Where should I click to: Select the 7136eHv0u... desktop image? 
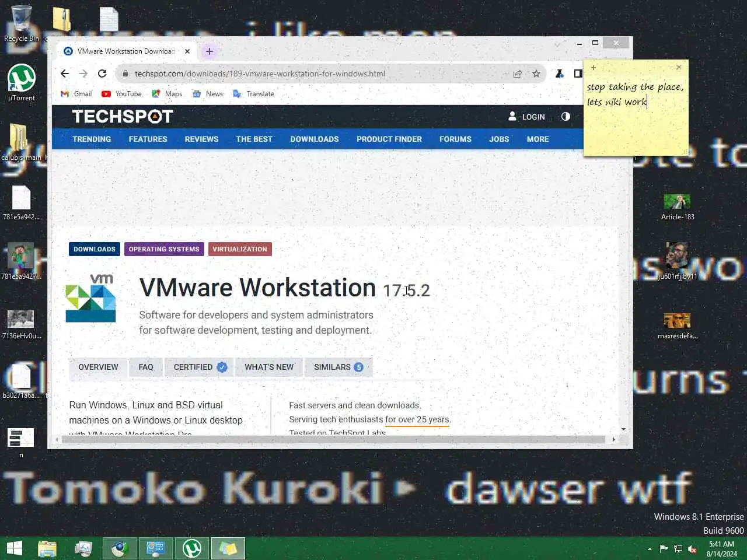[x=21, y=325]
